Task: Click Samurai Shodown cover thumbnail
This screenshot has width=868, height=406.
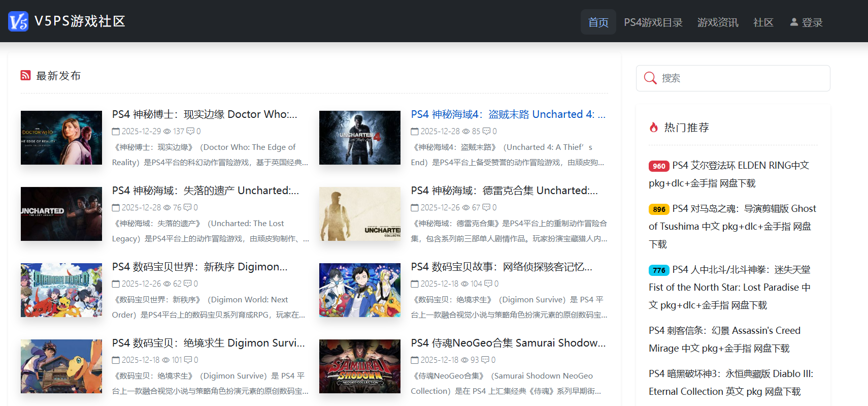Action: [x=360, y=366]
